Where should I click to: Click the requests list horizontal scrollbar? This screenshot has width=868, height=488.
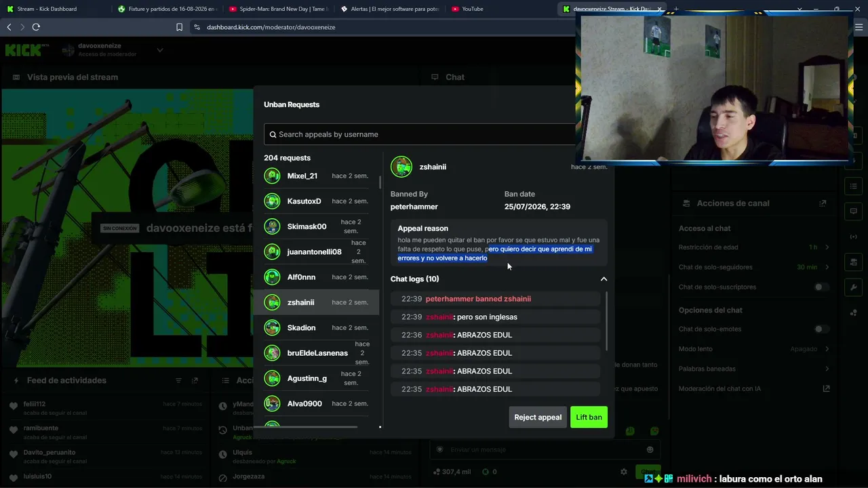pos(310,427)
